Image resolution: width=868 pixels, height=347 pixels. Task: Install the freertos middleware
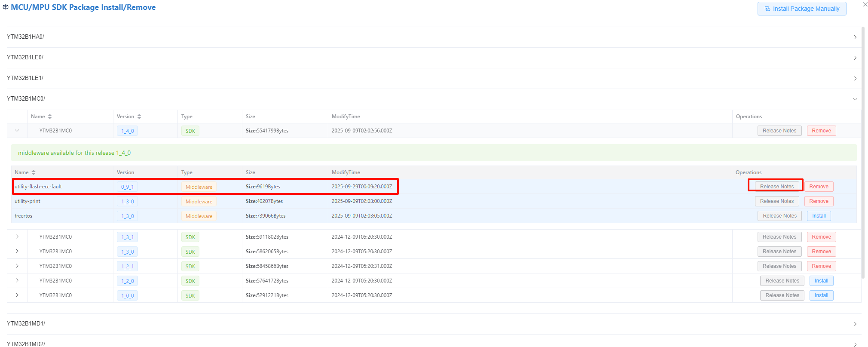[x=819, y=216]
